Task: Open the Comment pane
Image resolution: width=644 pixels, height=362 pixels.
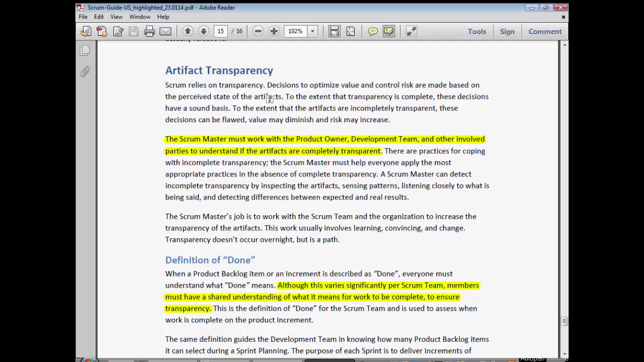Action: pos(545,31)
